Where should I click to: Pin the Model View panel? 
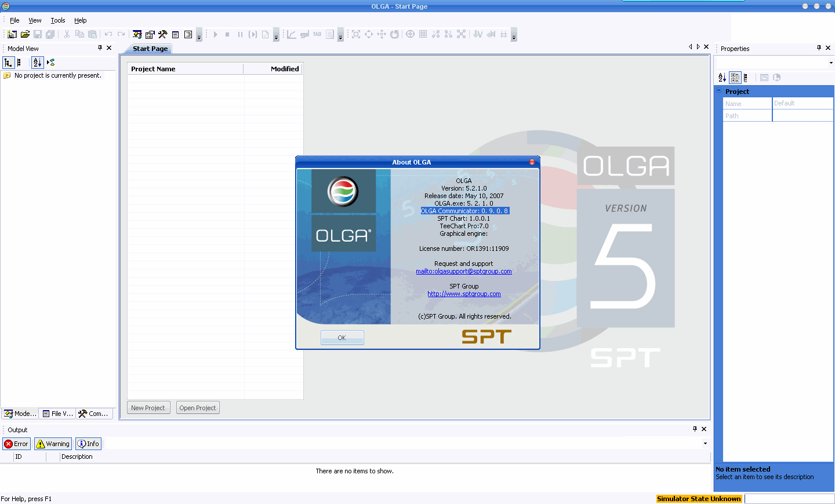coord(100,48)
